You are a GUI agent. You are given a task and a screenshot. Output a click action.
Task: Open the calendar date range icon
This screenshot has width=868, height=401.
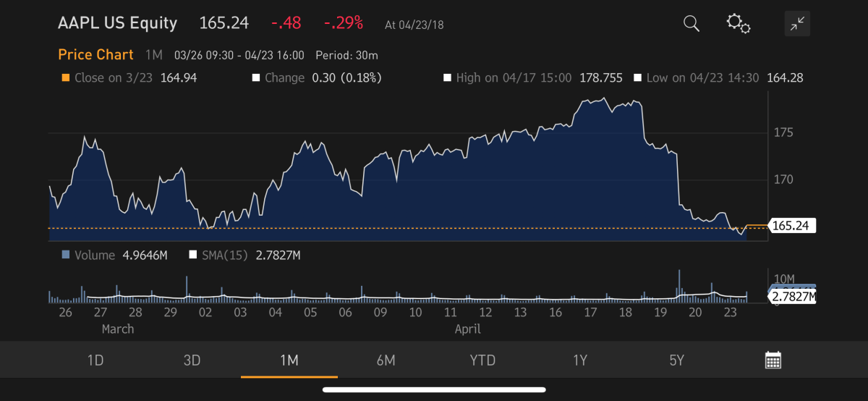point(773,360)
